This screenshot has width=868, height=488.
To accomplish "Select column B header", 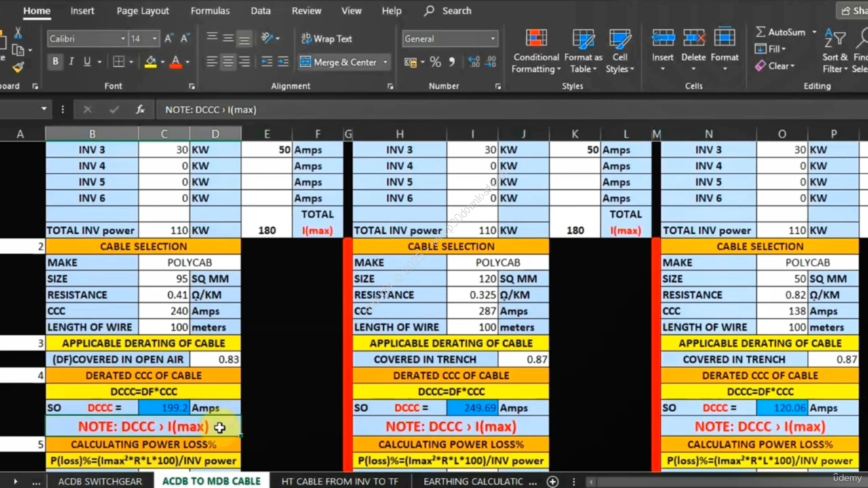I will coord(92,134).
